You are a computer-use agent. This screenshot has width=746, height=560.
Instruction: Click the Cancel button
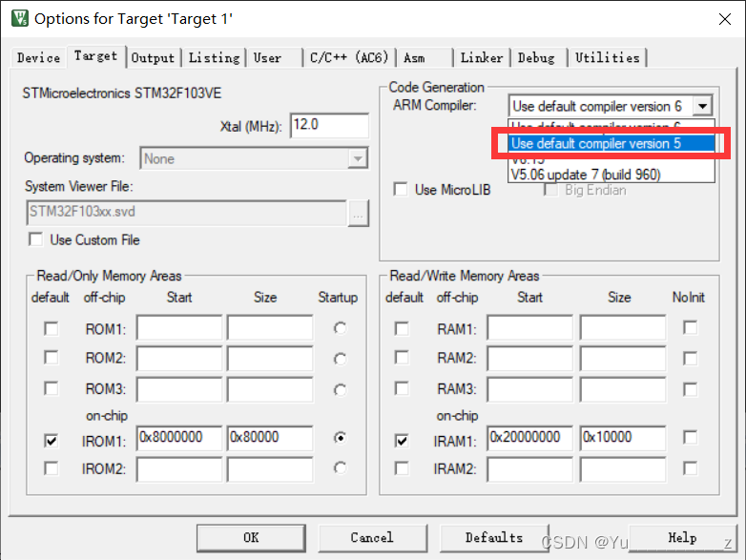373,538
